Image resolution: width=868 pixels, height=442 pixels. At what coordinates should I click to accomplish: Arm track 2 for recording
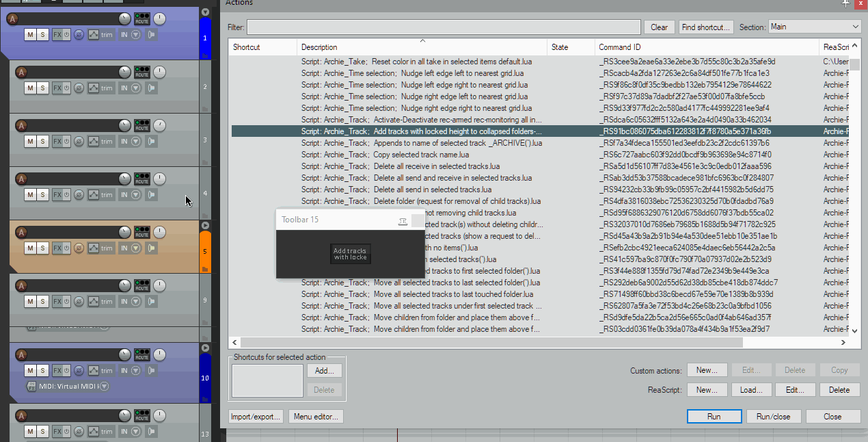(21, 72)
